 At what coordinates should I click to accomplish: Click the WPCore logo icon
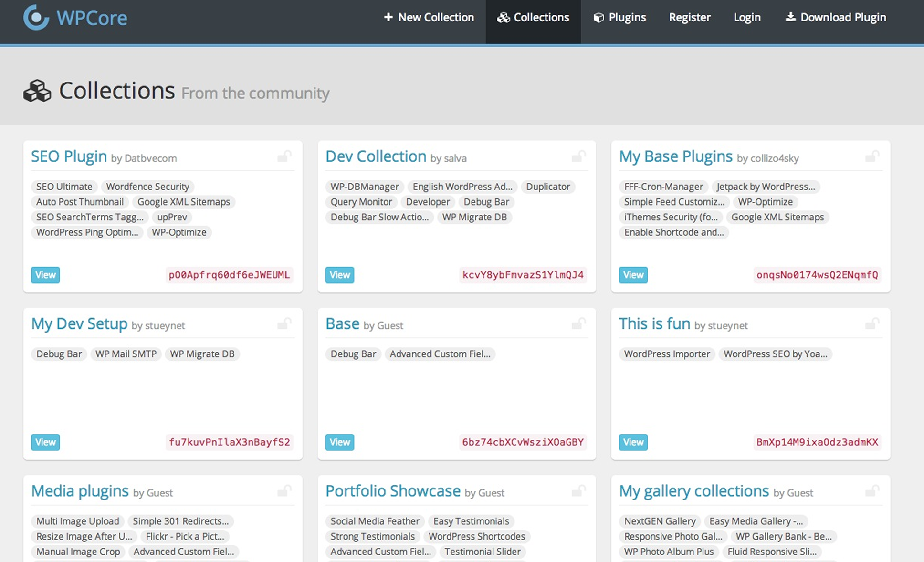[36, 18]
